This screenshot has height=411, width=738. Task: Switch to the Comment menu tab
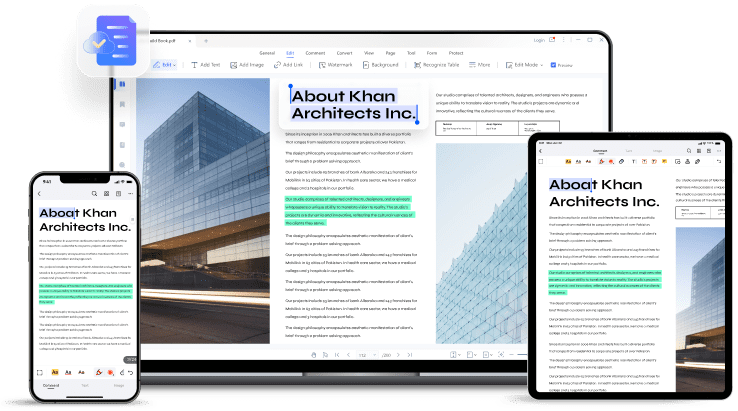click(315, 51)
